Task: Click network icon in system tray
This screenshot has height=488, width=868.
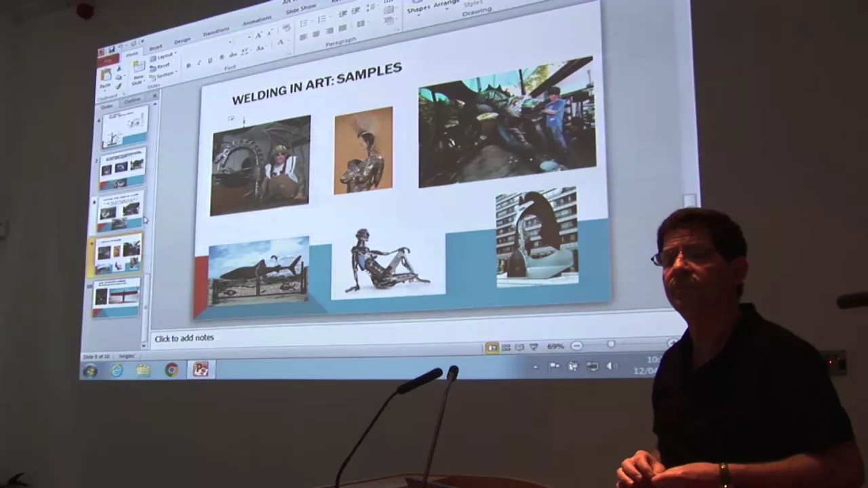Action: [593, 367]
